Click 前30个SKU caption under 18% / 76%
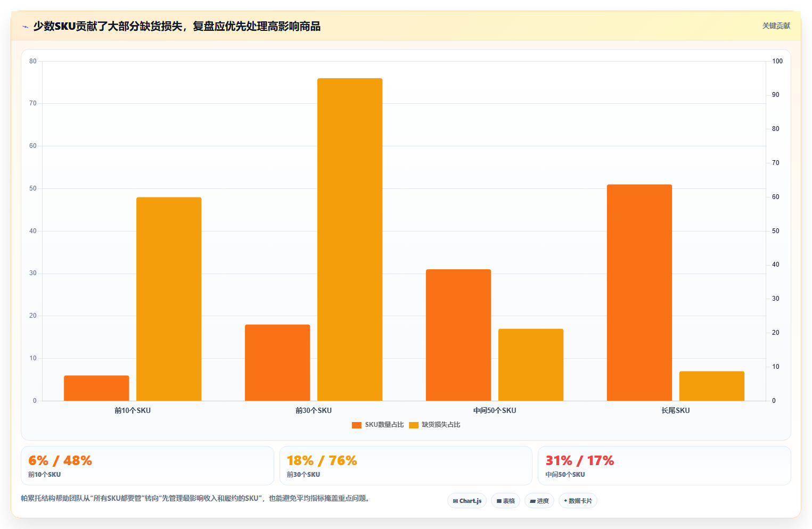This screenshot has height=529, width=812. pos(304,474)
